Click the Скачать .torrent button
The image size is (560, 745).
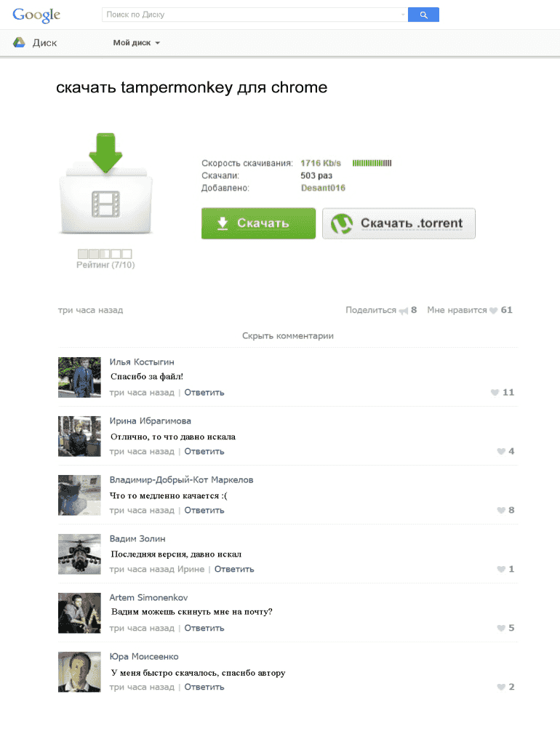(399, 223)
